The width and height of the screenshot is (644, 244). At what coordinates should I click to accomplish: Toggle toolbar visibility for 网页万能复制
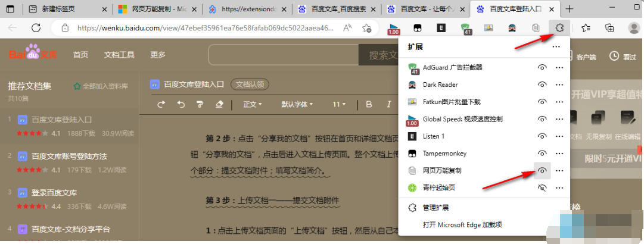[x=542, y=171]
